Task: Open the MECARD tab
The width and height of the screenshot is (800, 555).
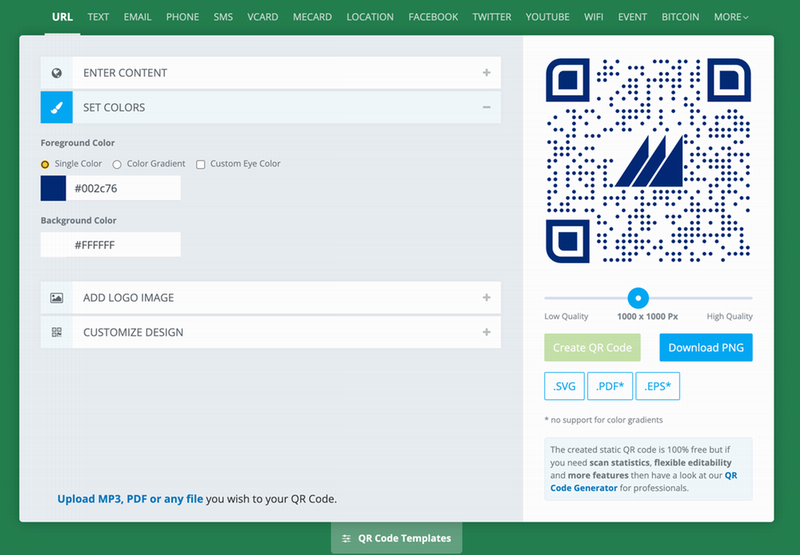Action: [312, 17]
